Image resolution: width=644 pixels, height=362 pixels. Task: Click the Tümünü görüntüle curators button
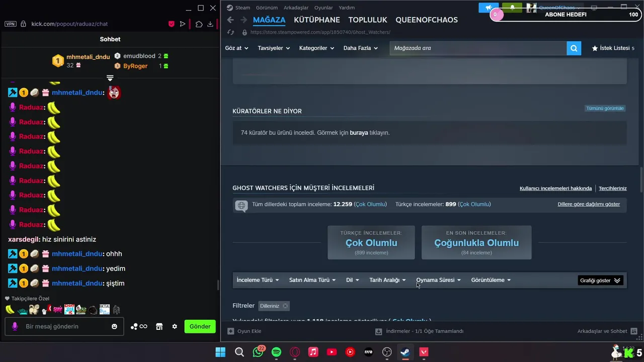605,109
